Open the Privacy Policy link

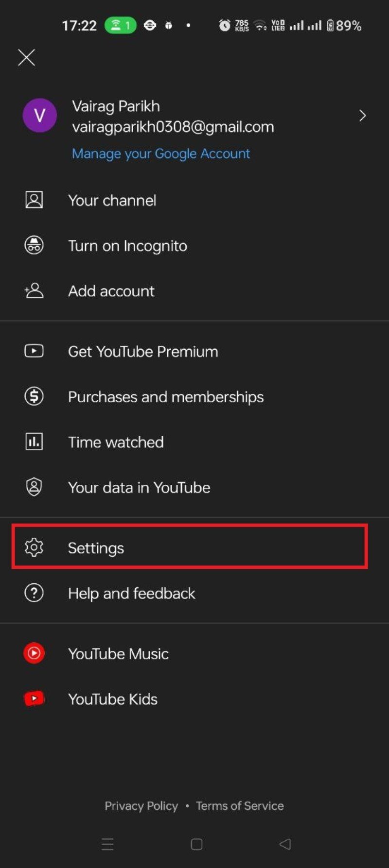tap(141, 806)
